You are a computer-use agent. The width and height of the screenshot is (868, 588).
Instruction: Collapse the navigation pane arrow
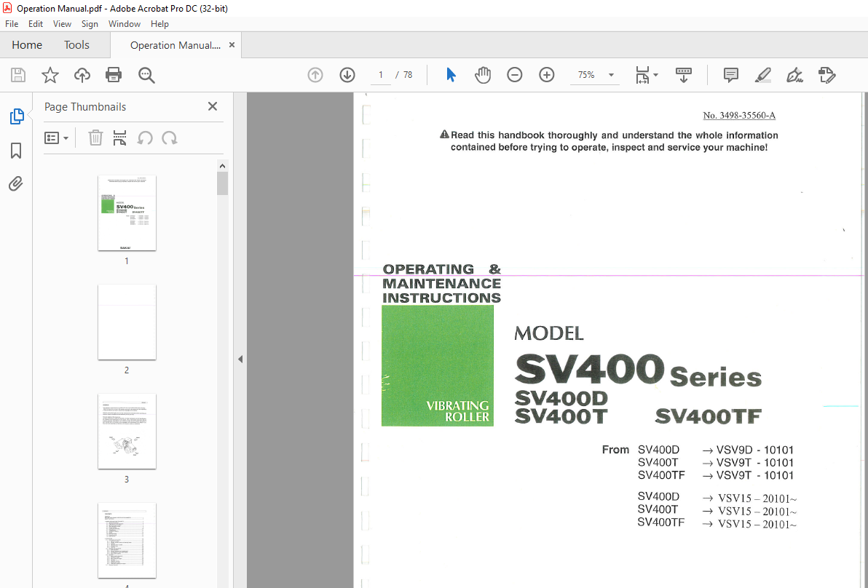pos(240,359)
